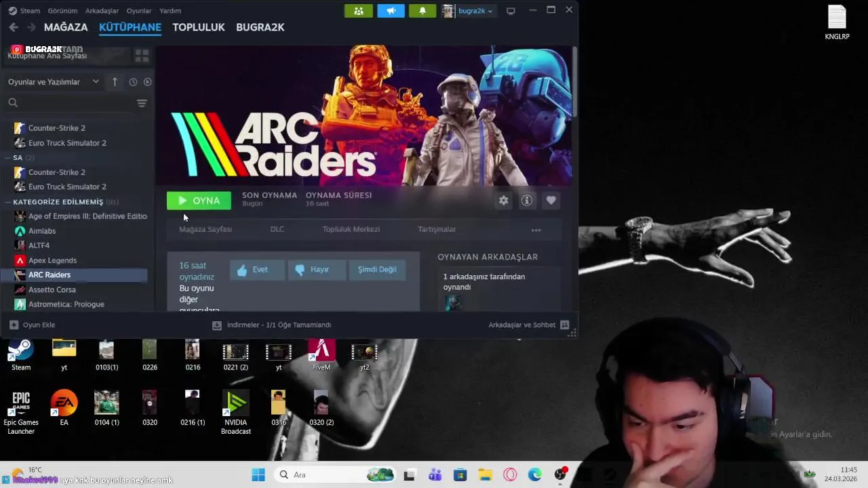868x488 pixels.
Task: Open the advanced filter sliders icon
Action: [x=142, y=103]
